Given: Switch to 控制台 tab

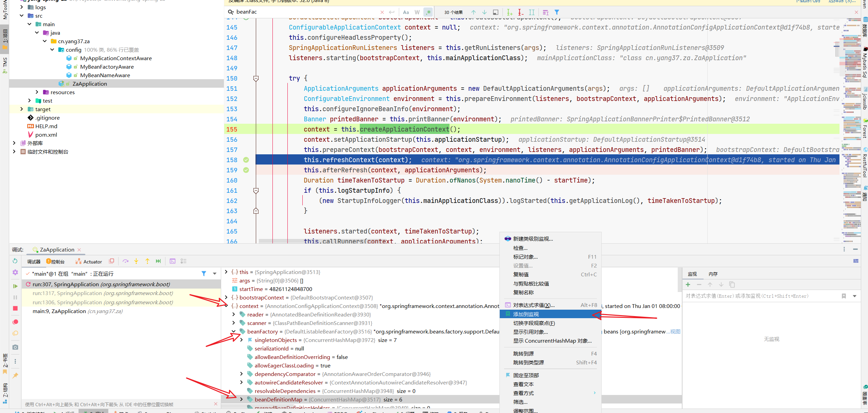Looking at the screenshot, I should (55, 261).
